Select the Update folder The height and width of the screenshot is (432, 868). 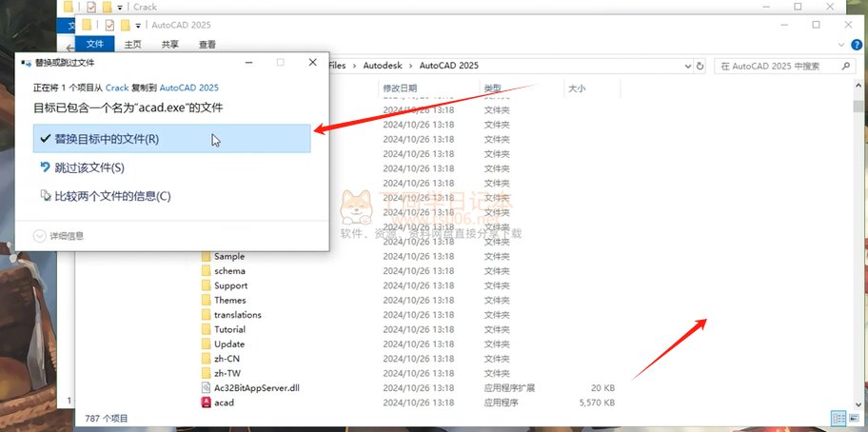[x=229, y=344]
